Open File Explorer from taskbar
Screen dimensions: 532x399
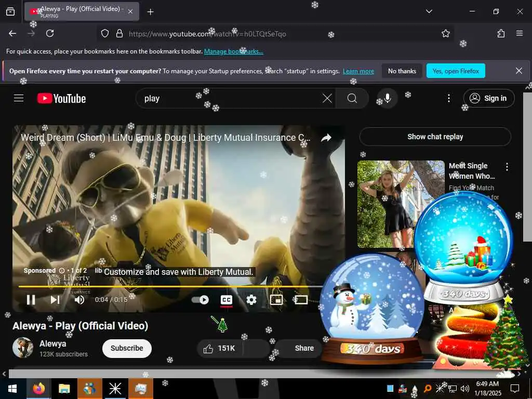click(64, 389)
